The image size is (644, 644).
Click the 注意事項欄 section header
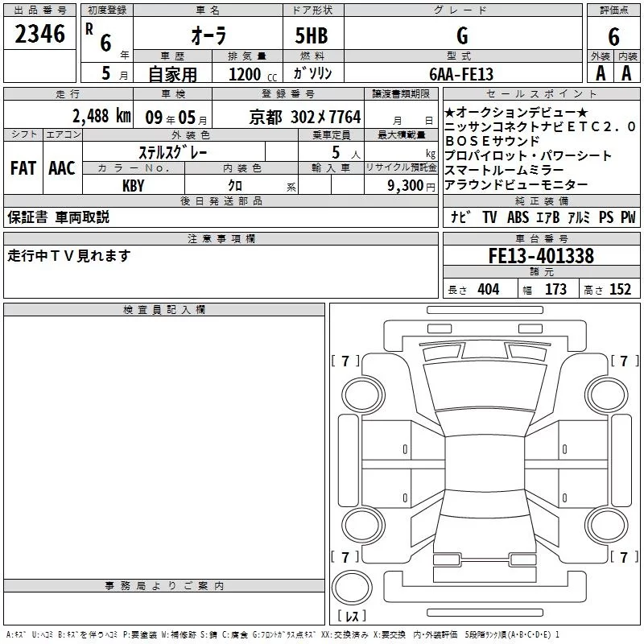pos(221,239)
